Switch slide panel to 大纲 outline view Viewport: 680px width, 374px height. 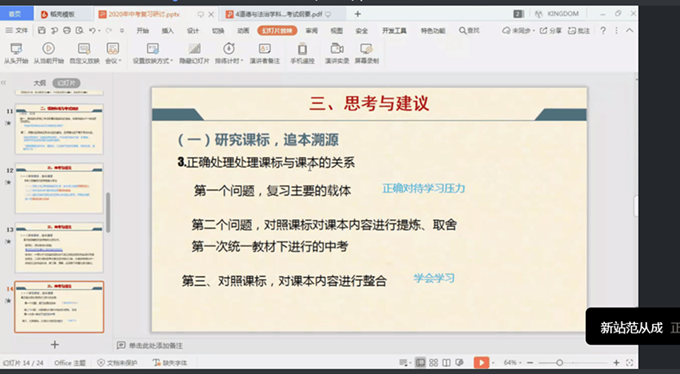(39, 83)
